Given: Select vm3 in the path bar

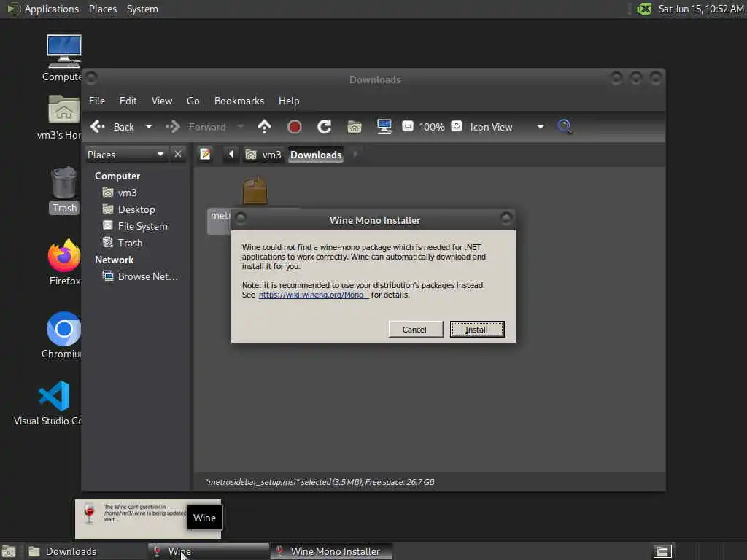Looking at the screenshot, I should click(x=263, y=155).
